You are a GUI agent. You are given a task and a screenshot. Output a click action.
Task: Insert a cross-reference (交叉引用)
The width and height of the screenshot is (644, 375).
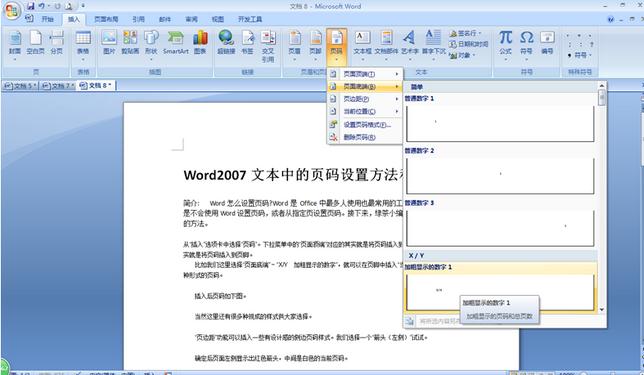point(268,46)
